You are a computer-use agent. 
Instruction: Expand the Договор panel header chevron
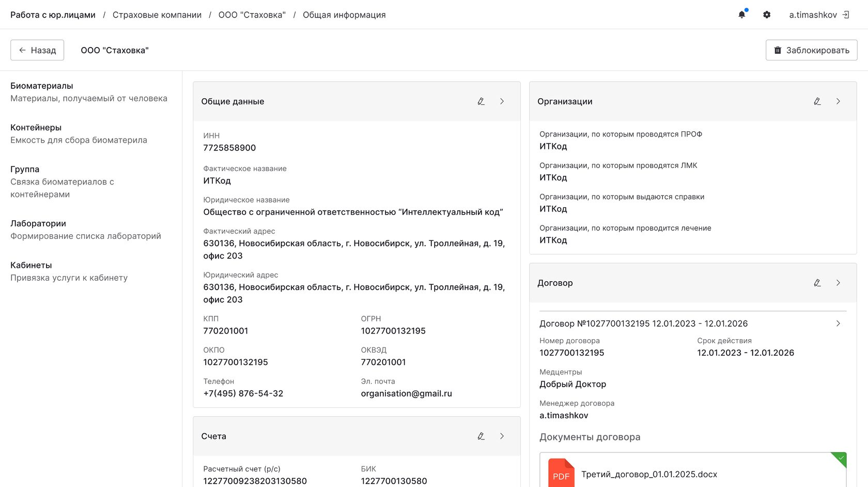pyautogui.click(x=838, y=283)
